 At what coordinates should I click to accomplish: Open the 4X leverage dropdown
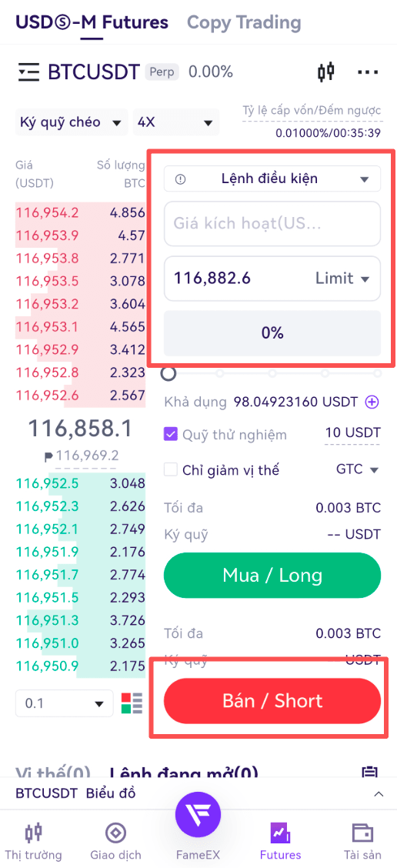pyautogui.click(x=176, y=122)
